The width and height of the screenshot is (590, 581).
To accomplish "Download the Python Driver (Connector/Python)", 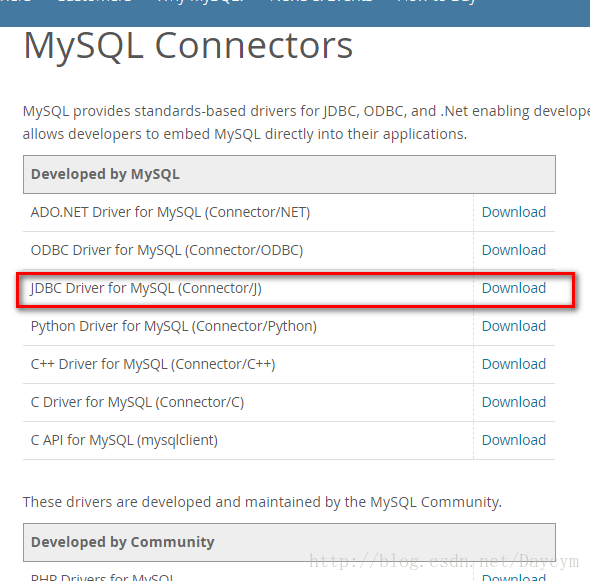I will click(514, 326).
